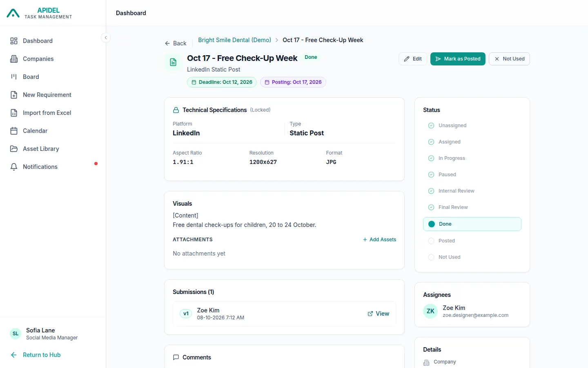Click the zoe.designer@example.com email text

pos(475,315)
